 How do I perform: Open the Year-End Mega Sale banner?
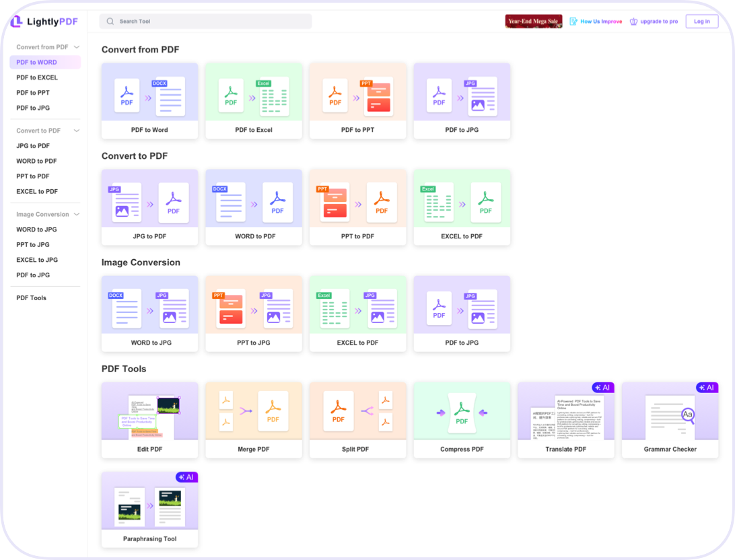tap(533, 22)
